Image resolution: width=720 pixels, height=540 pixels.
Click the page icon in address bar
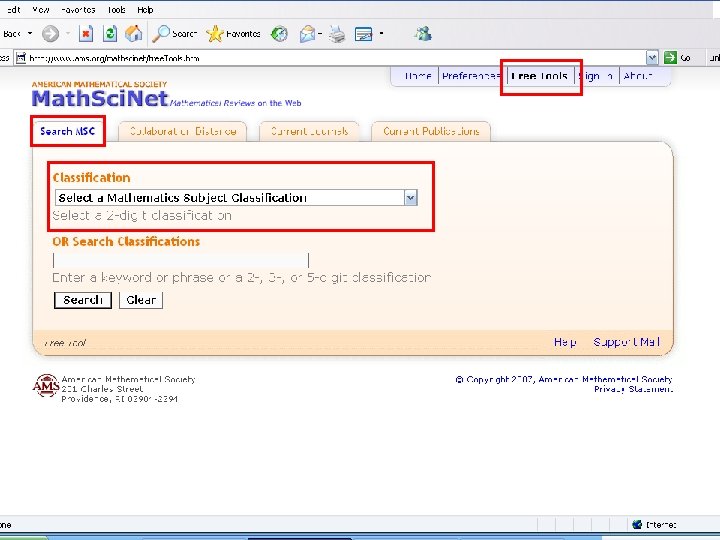21,58
